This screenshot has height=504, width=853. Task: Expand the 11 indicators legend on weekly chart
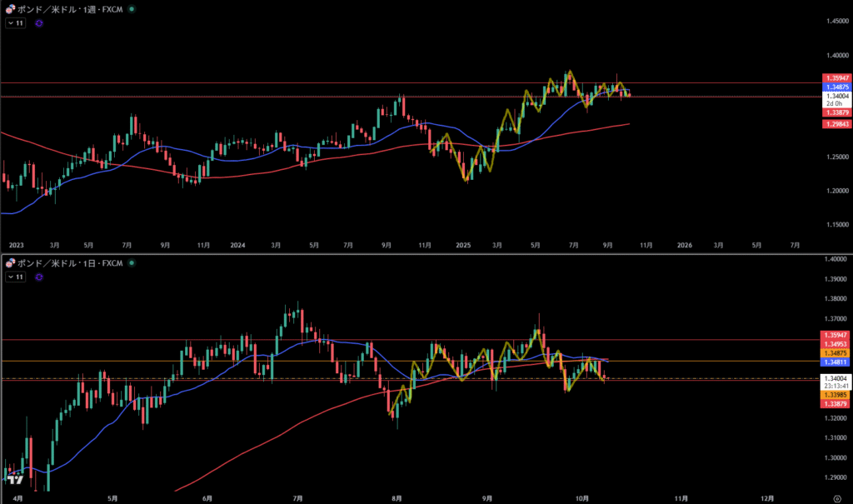click(16, 23)
